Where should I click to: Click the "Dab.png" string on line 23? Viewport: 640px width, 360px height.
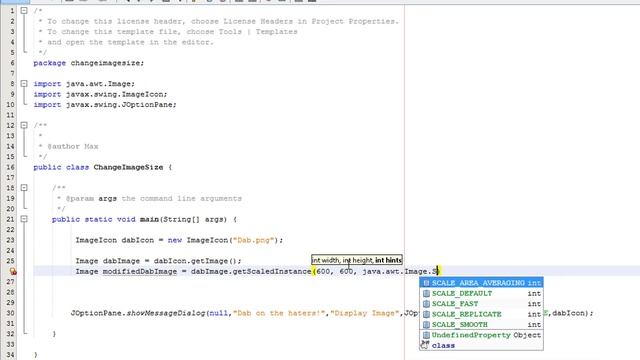click(253, 240)
